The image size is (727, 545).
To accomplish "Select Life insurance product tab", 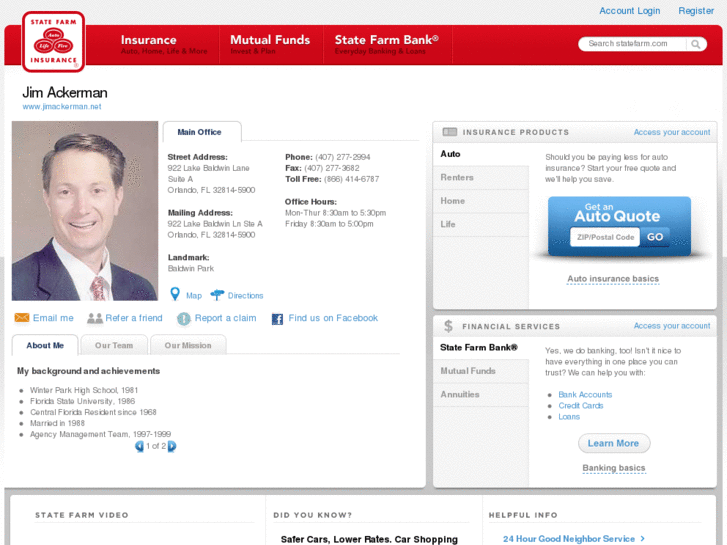I will pyautogui.click(x=480, y=224).
